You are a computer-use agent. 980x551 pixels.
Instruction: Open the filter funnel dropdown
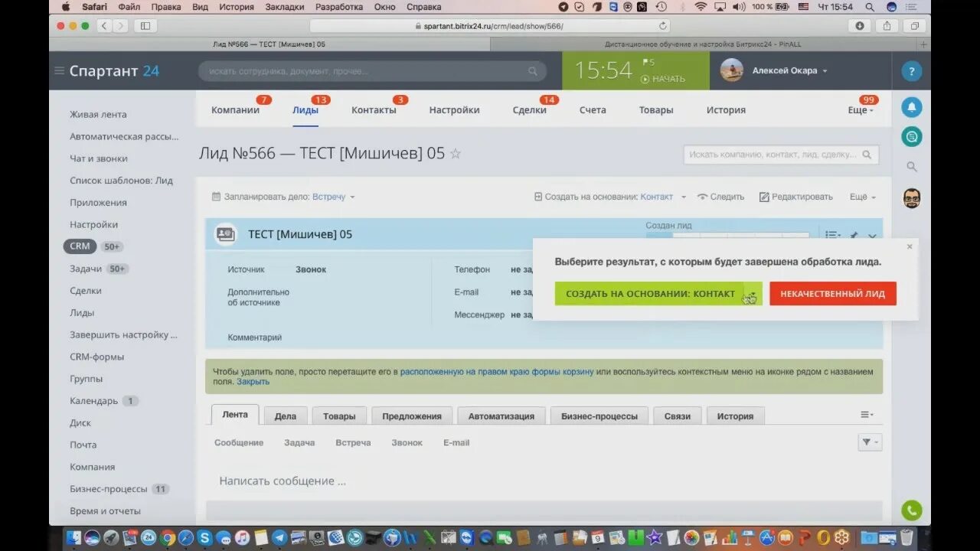(870, 442)
